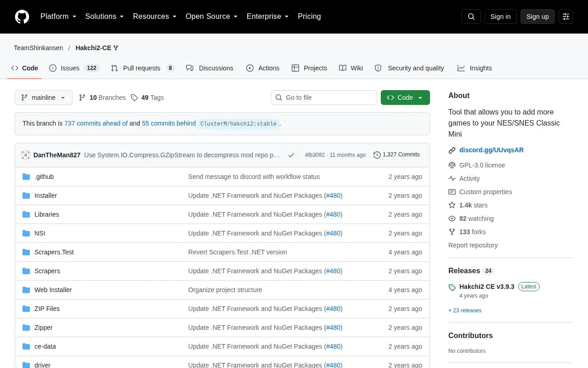Open the Web Installer folder
Viewport: 588px width, 368px height.
(x=53, y=290)
